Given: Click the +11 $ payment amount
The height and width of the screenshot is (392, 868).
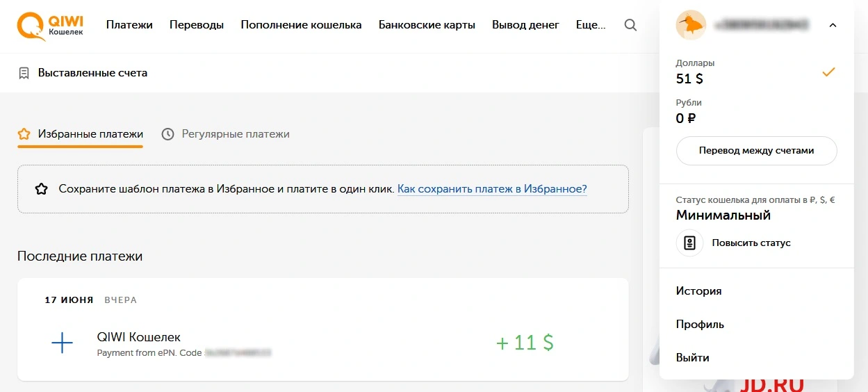Looking at the screenshot, I should pyautogui.click(x=525, y=343).
